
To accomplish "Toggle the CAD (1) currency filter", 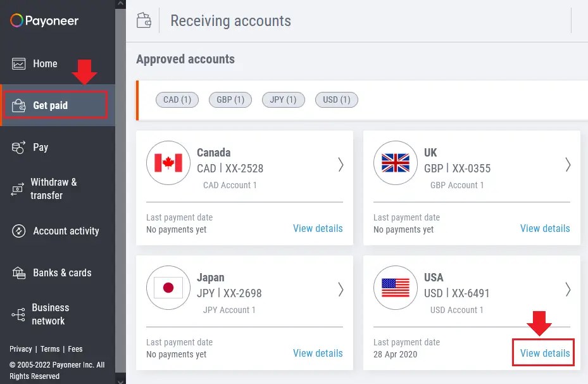I will point(177,99).
